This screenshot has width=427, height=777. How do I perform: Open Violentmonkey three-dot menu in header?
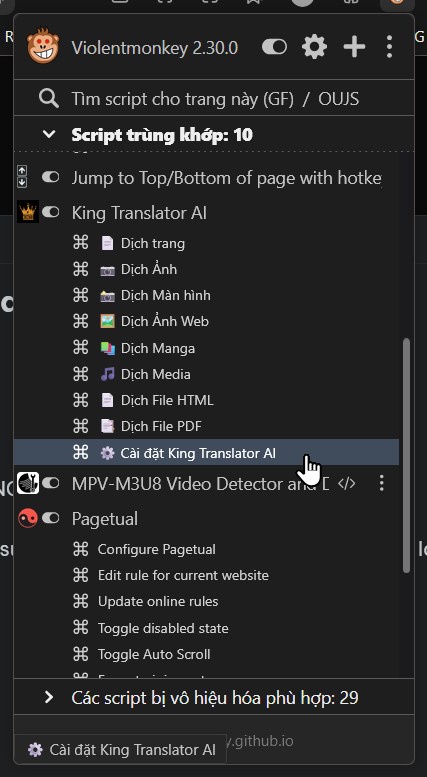point(389,47)
